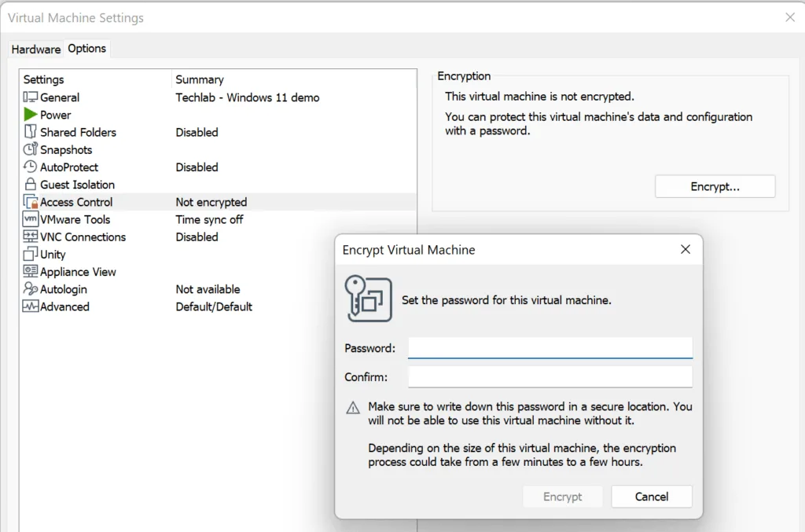This screenshot has height=532, width=805.
Task: Click the VNC Connections icon
Action: tap(31, 237)
